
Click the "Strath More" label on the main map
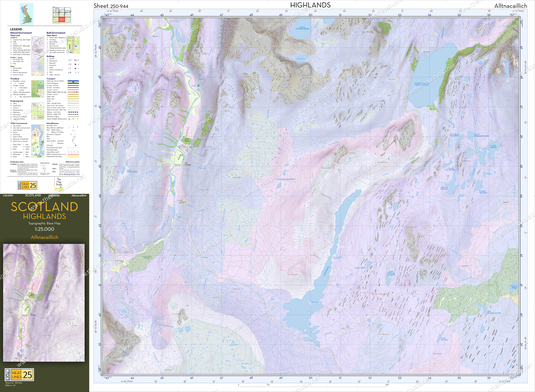(x=187, y=131)
